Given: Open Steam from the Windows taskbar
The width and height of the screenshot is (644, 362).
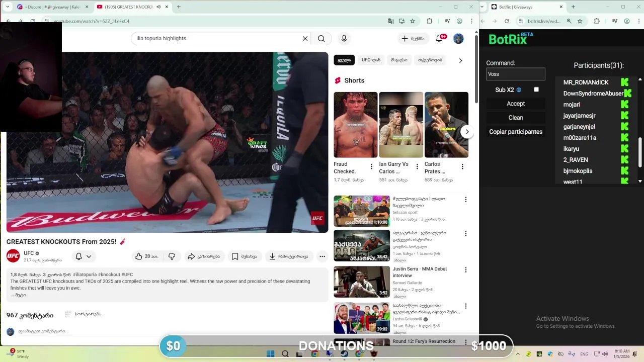Looking at the screenshot, I should coord(345,354).
